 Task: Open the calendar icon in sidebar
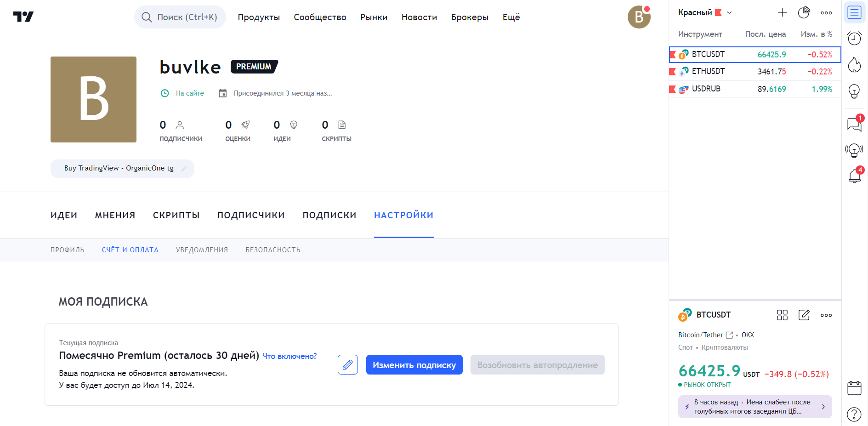click(855, 388)
